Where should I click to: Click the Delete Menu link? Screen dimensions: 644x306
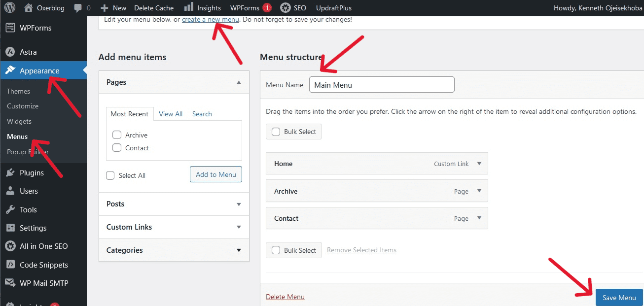tap(285, 297)
